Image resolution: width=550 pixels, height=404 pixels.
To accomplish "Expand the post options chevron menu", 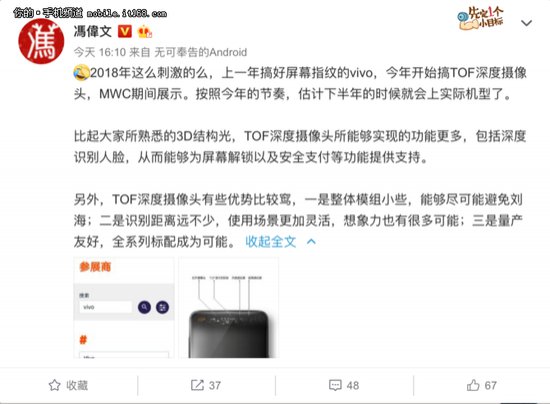I will point(526,23).
